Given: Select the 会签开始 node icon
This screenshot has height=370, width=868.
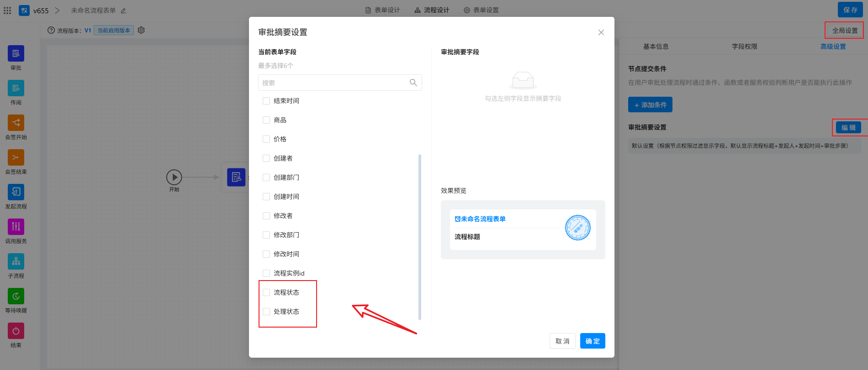Looking at the screenshot, I should click(16, 123).
